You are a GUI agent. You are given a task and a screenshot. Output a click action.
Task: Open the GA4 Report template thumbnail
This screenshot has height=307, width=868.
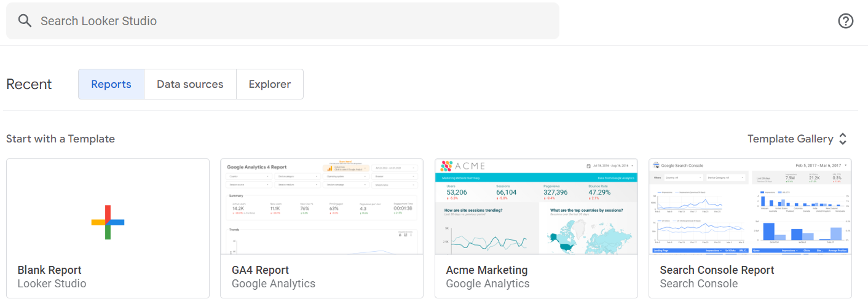[322, 207]
